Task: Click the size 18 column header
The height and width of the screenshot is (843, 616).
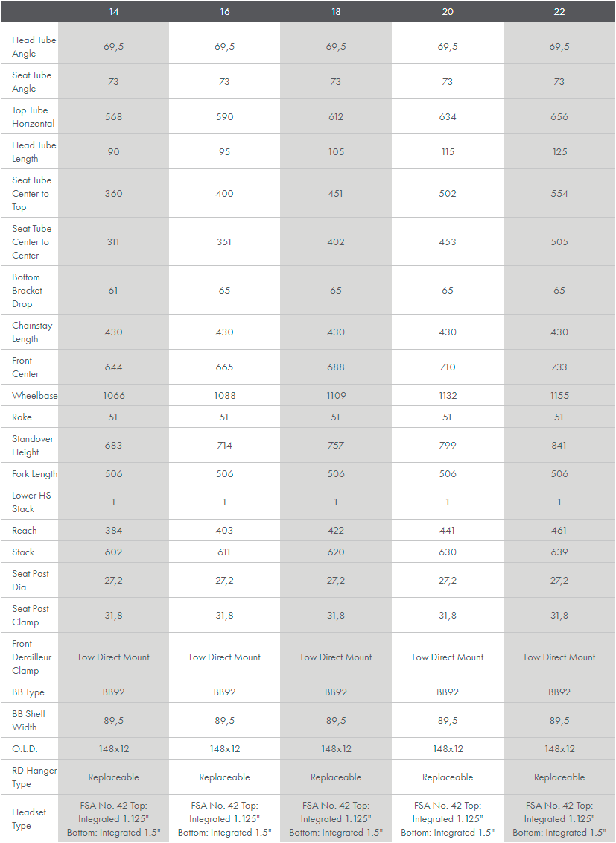Action: pyautogui.click(x=336, y=11)
